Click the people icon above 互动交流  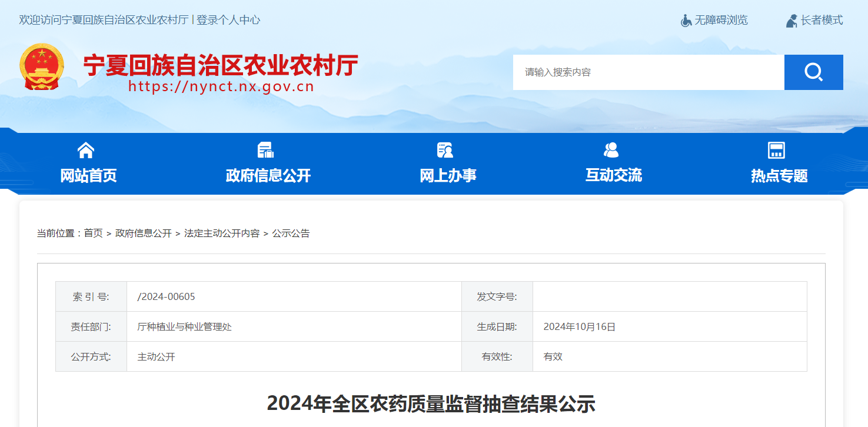pyautogui.click(x=611, y=151)
